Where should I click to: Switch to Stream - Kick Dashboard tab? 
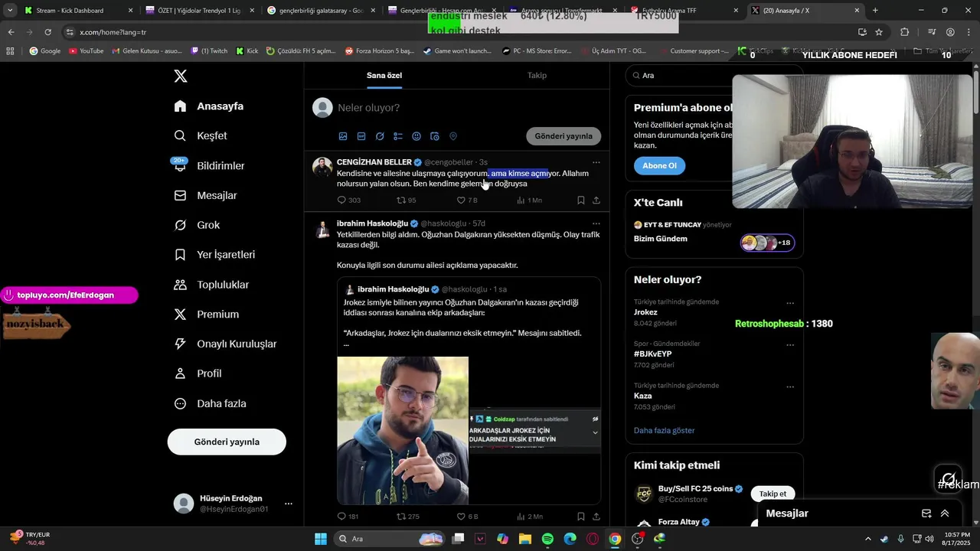tap(77, 11)
